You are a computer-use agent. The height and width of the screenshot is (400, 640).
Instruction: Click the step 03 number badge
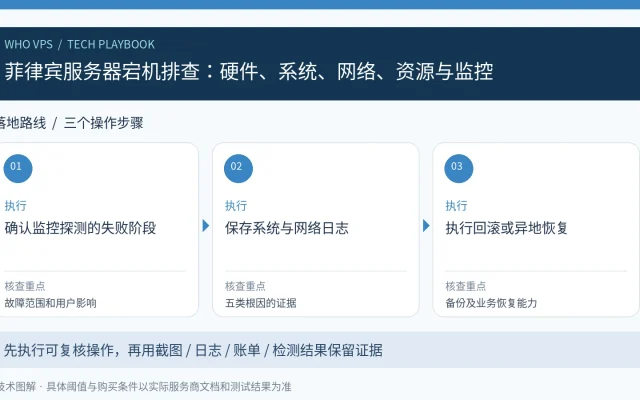coord(459,168)
